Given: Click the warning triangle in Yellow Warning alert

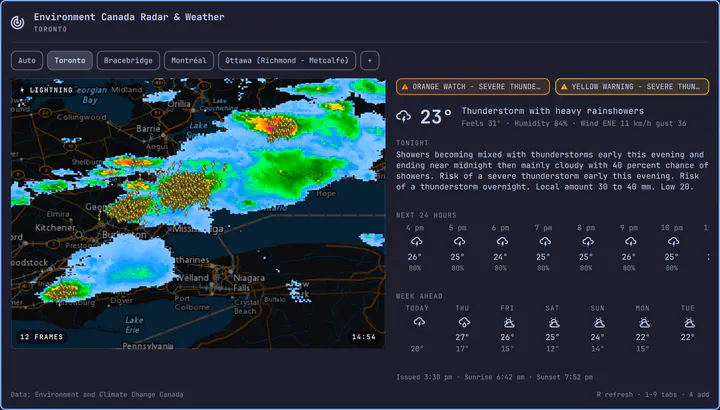Looking at the screenshot, I should tap(564, 87).
